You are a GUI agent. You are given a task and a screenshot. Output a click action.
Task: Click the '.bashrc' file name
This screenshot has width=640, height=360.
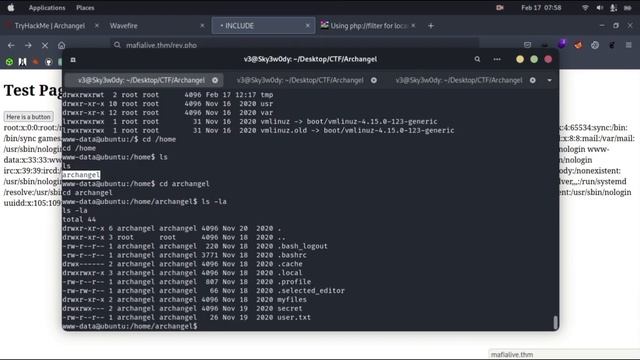coord(292,255)
